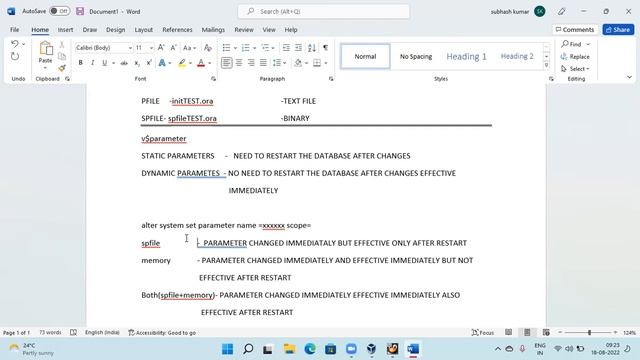Open the Borders dropdown arrow
Image resolution: width=640 pixels, height=360 pixels.
[x=326, y=63]
